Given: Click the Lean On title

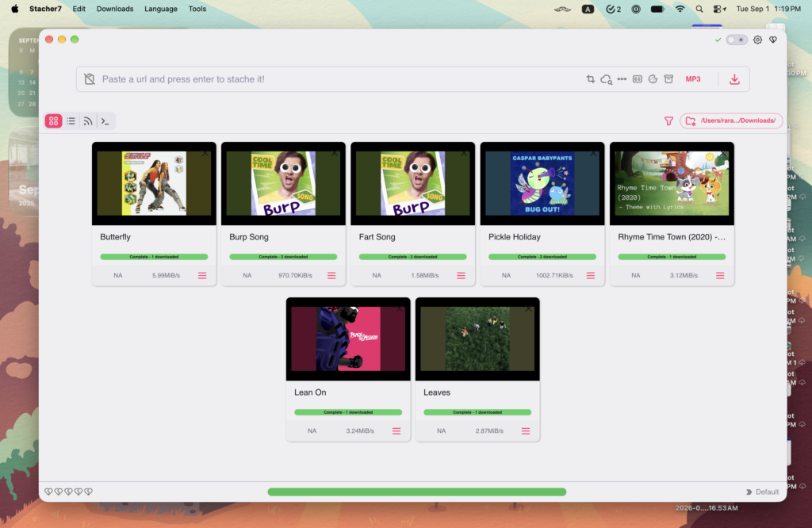Looking at the screenshot, I should pyautogui.click(x=310, y=392).
